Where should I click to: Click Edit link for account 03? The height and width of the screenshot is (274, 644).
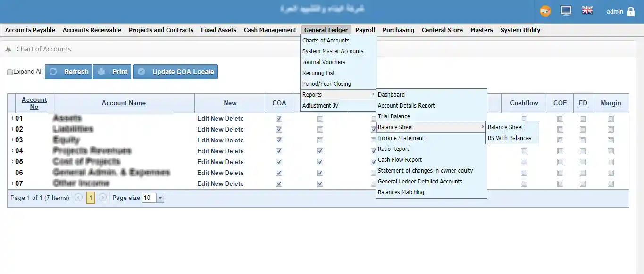coord(203,140)
